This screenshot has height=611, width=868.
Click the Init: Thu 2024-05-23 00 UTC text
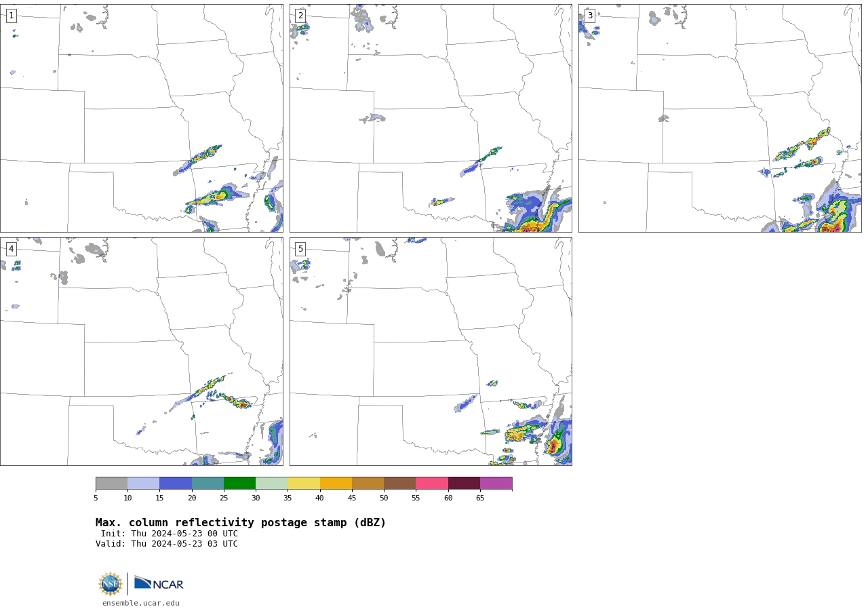click(170, 534)
